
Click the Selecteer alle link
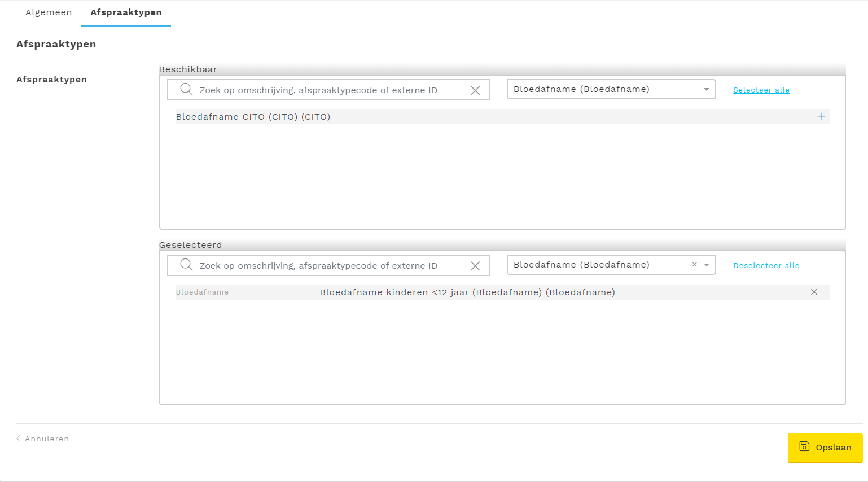pyautogui.click(x=761, y=90)
